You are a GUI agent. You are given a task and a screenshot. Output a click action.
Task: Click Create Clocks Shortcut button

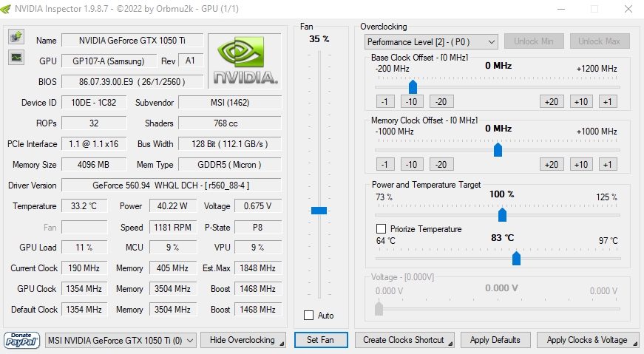404,340
